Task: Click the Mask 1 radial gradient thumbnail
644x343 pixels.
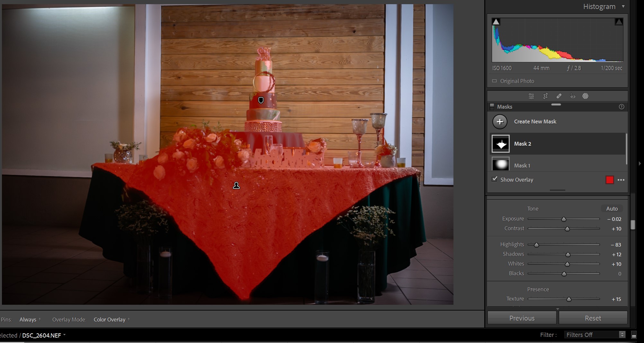Action: tap(500, 164)
